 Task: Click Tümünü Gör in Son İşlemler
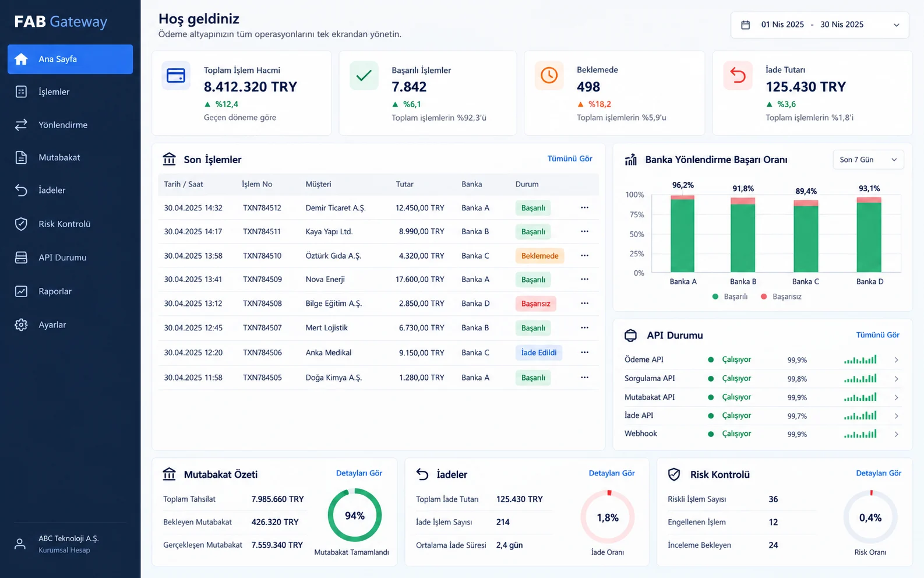[x=570, y=158]
